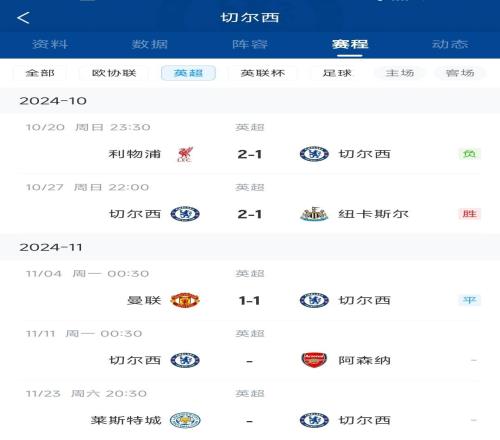Open the 动态 tab
This screenshot has height=440, width=500.
point(450,44)
